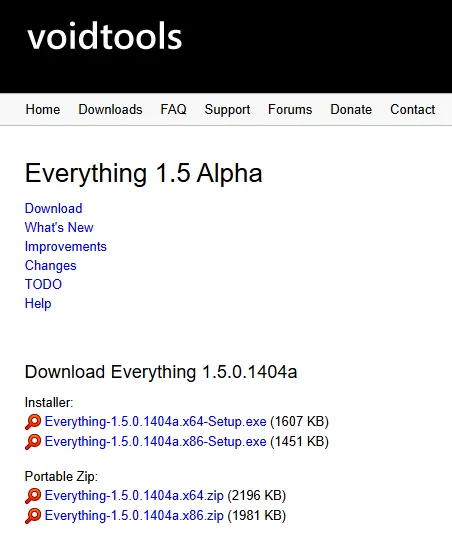
Task: Click the voidtools site logo
Action: coord(105,36)
